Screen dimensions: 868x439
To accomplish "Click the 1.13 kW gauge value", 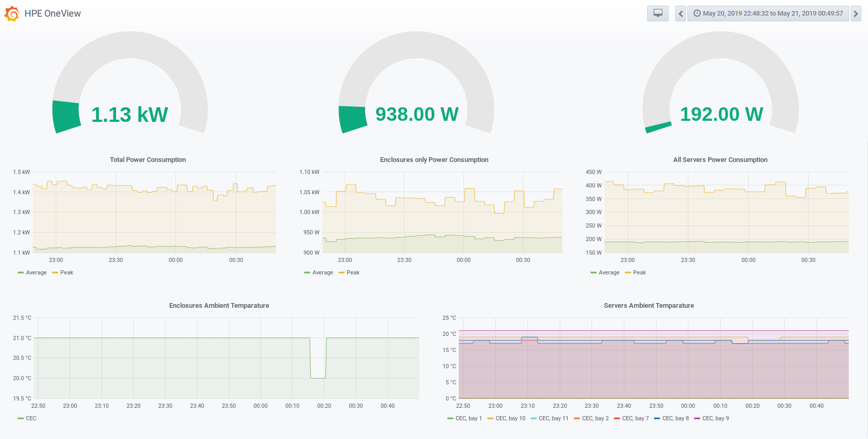I will (x=130, y=115).
